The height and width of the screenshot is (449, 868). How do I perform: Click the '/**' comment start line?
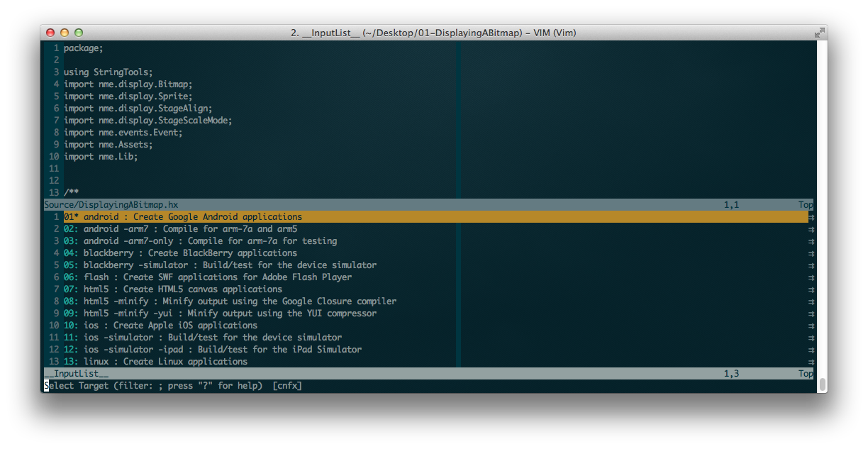71,193
